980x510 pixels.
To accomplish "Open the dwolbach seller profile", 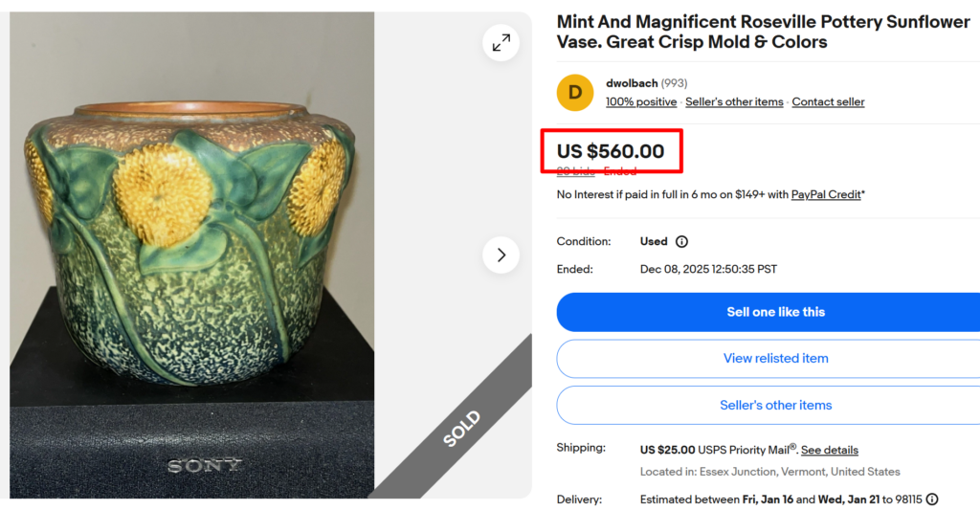I will (632, 83).
